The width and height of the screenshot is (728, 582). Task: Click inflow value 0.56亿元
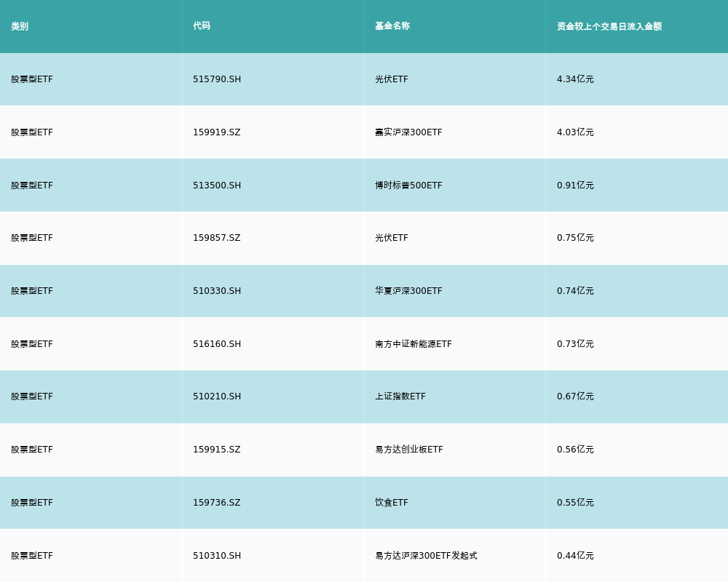pos(575,450)
